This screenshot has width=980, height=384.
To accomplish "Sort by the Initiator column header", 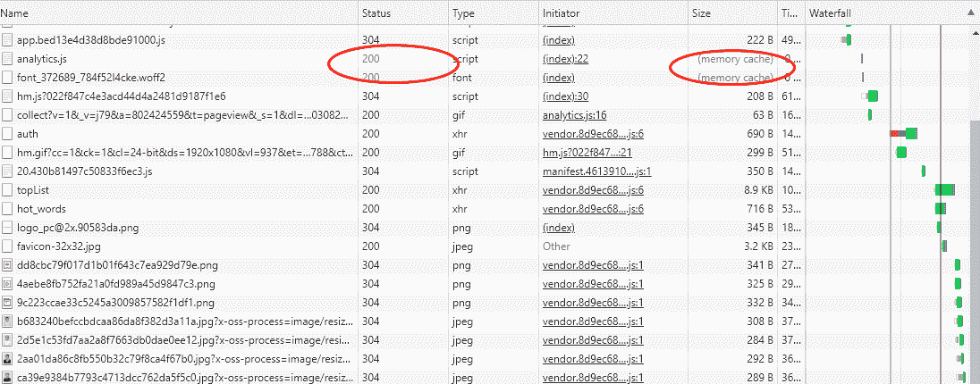I will pos(614,13).
